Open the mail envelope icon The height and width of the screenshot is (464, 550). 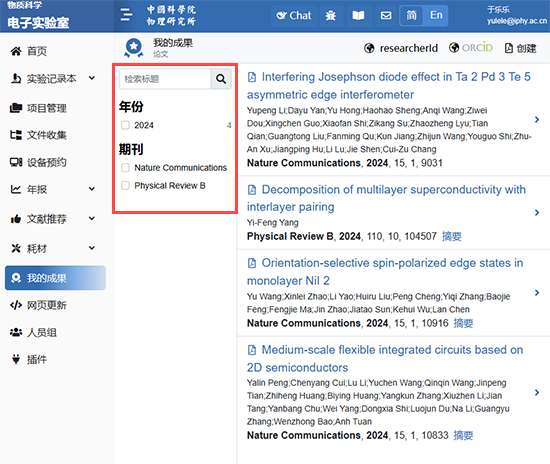(x=386, y=15)
